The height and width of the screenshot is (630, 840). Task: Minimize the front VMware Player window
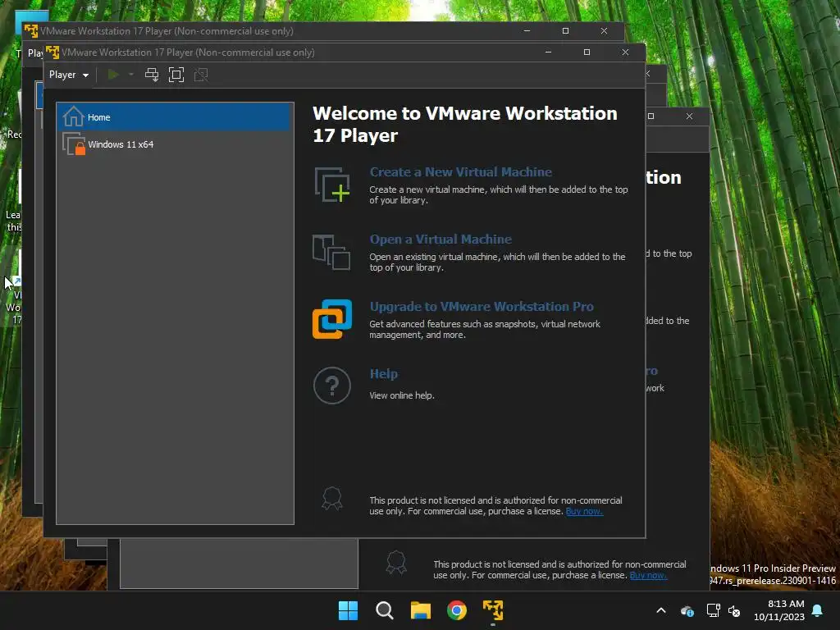pyautogui.click(x=548, y=52)
